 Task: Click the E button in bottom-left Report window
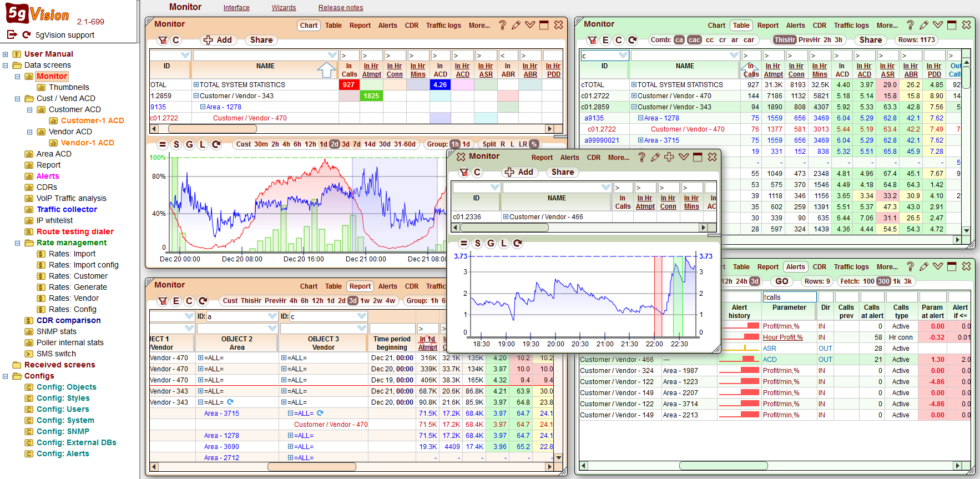[x=176, y=301]
